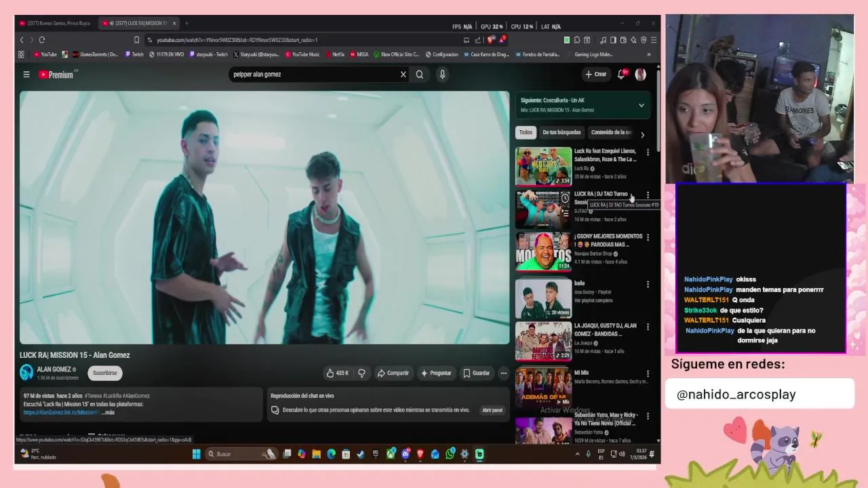Open chat replay with Abrir panel

pos(492,410)
